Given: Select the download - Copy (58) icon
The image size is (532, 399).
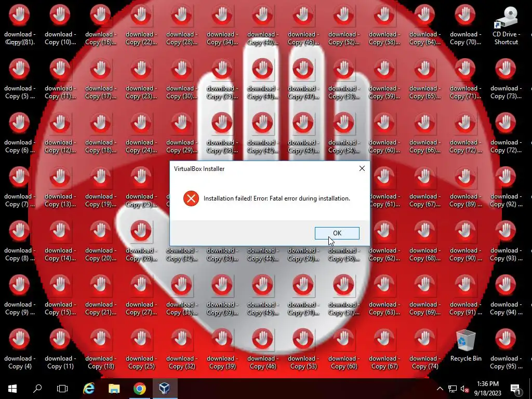Looking at the screenshot, I should click(384, 26).
